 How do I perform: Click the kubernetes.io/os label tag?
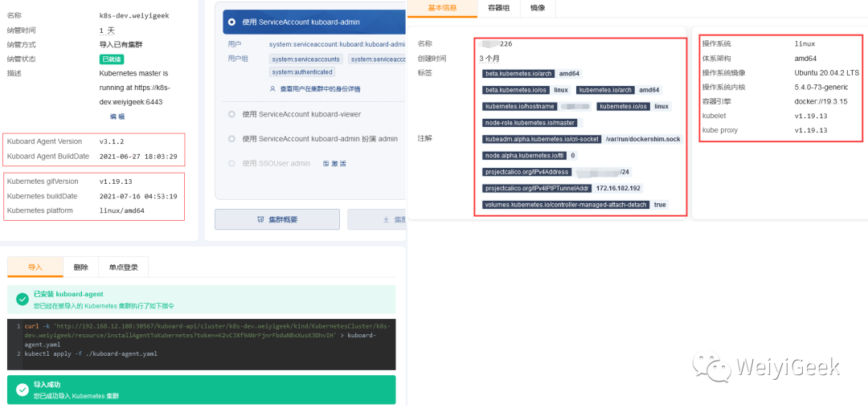click(623, 106)
